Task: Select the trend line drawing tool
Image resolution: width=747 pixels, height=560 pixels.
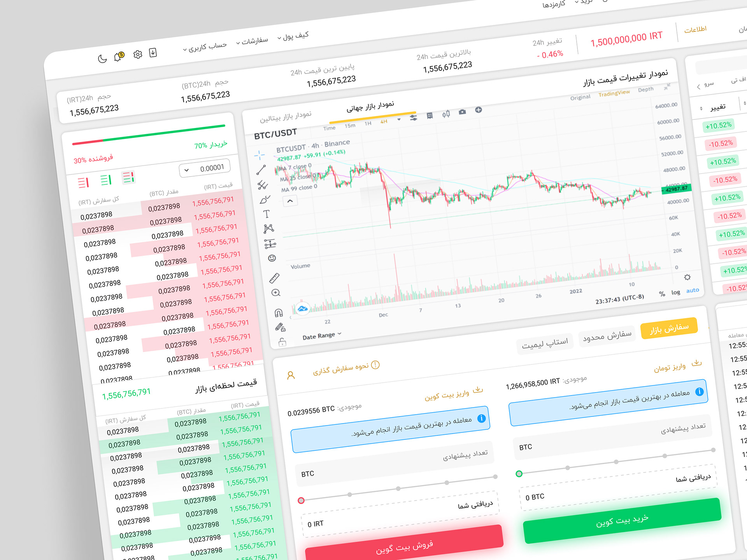Action: (x=261, y=170)
